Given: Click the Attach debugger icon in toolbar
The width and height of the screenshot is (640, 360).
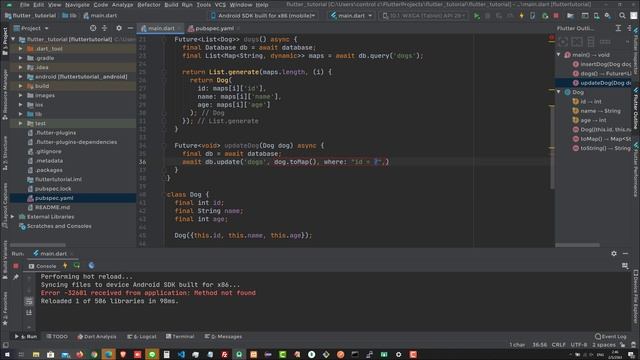Looking at the screenshot, I should (x=545, y=16).
